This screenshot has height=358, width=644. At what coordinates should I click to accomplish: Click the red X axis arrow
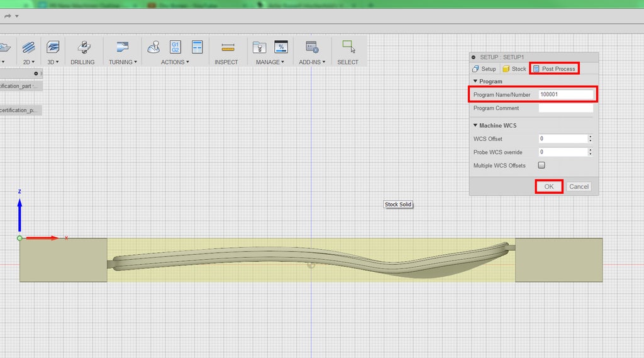pyautogui.click(x=42, y=238)
